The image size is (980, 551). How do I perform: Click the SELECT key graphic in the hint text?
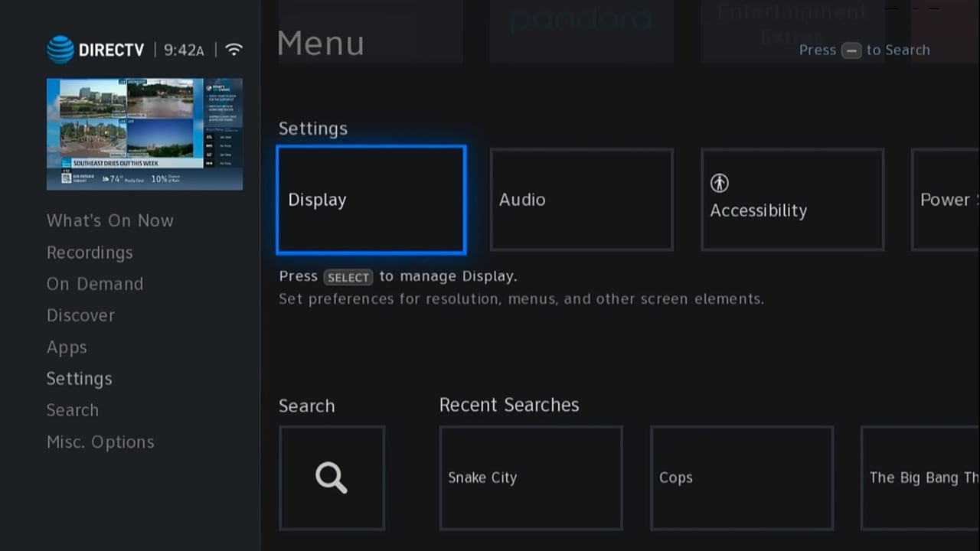[x=348, y=277]
